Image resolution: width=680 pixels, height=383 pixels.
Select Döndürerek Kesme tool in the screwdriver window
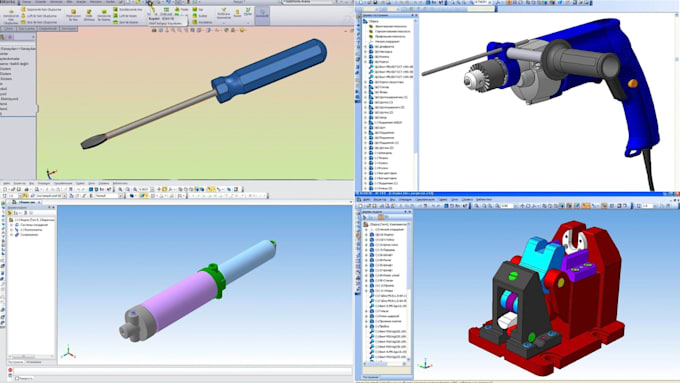104,15
